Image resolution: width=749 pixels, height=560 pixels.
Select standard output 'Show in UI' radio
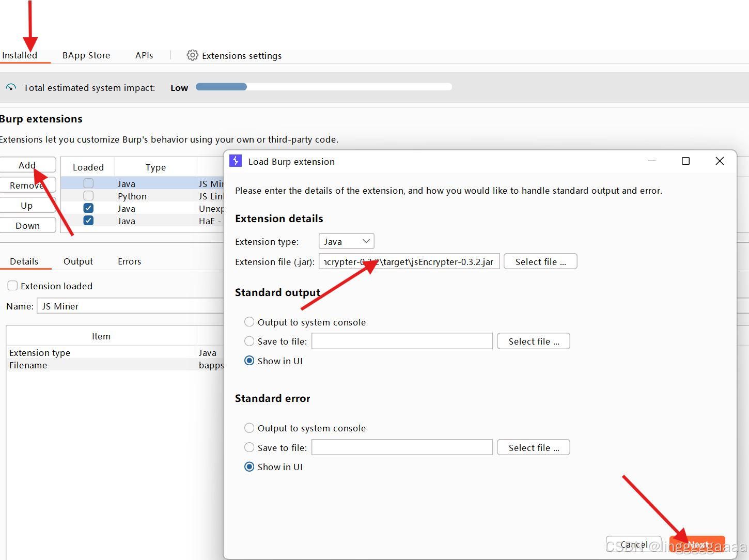click(x=249, y=361)
